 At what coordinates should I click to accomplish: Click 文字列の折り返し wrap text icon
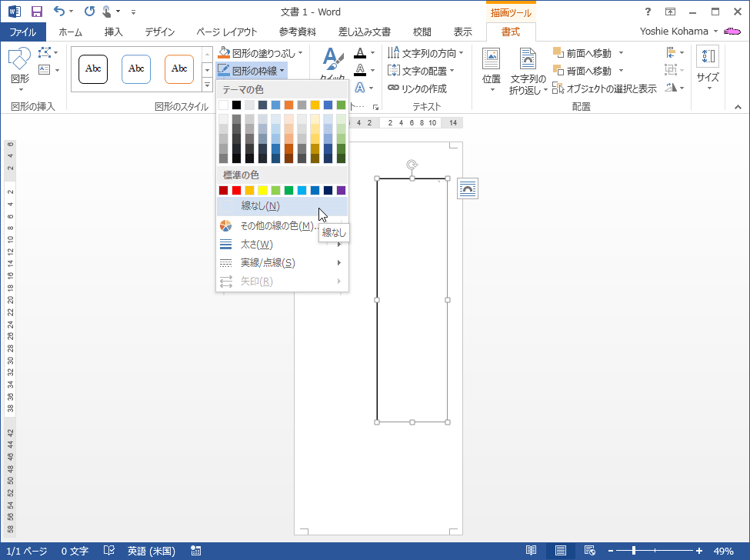click(528, 59)
